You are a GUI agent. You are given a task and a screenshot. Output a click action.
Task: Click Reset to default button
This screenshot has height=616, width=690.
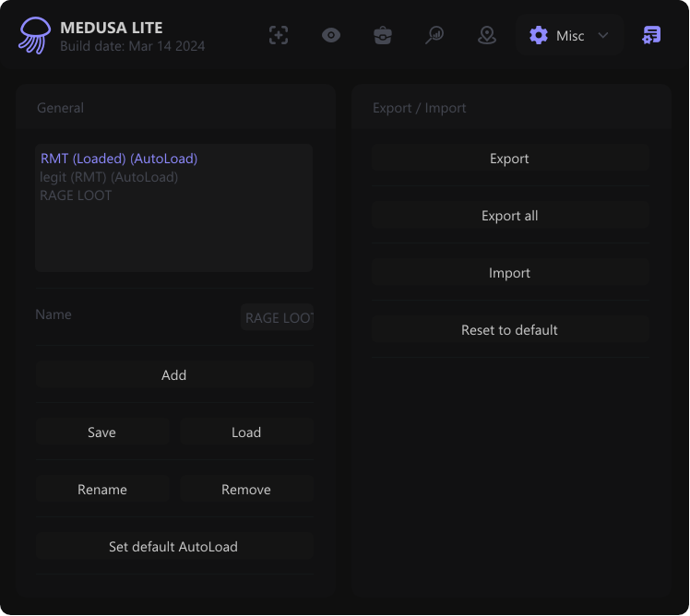[x=510, y=330]
